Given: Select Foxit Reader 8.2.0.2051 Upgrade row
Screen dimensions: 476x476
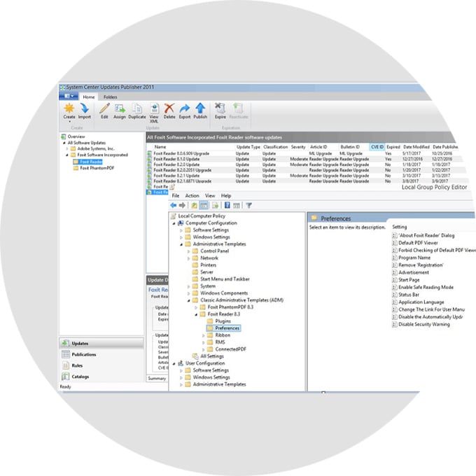Looking at the screenshot, I should (x=304, y=170).
